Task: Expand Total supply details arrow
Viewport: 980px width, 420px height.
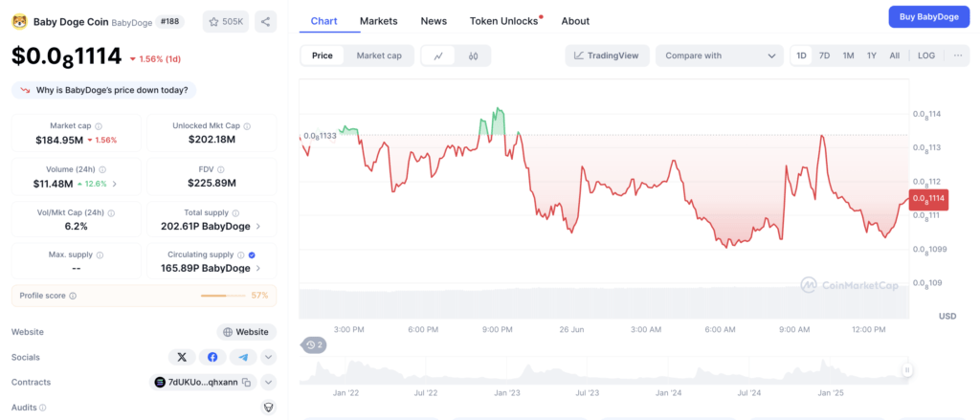Action: point(258,226)
